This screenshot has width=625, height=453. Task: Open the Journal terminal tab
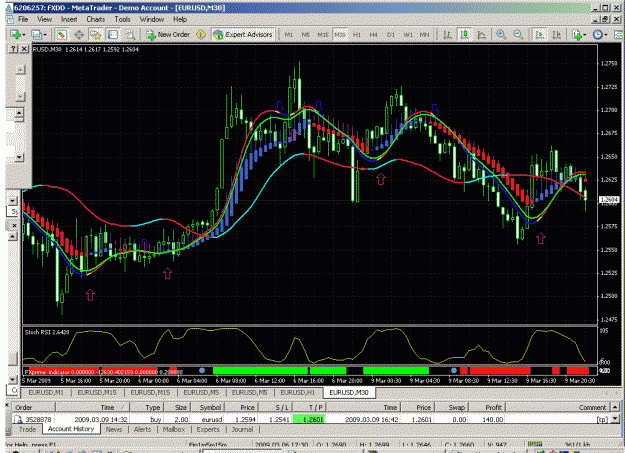click(x=242, y=429)
